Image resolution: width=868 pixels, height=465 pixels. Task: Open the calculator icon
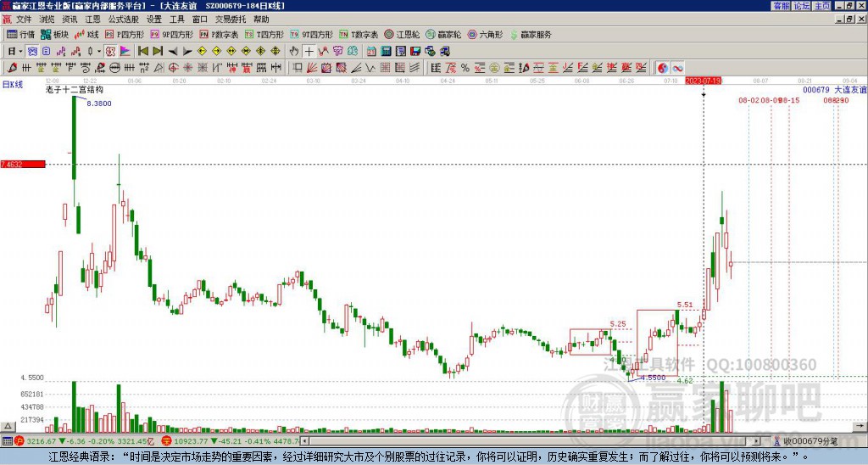386,52
